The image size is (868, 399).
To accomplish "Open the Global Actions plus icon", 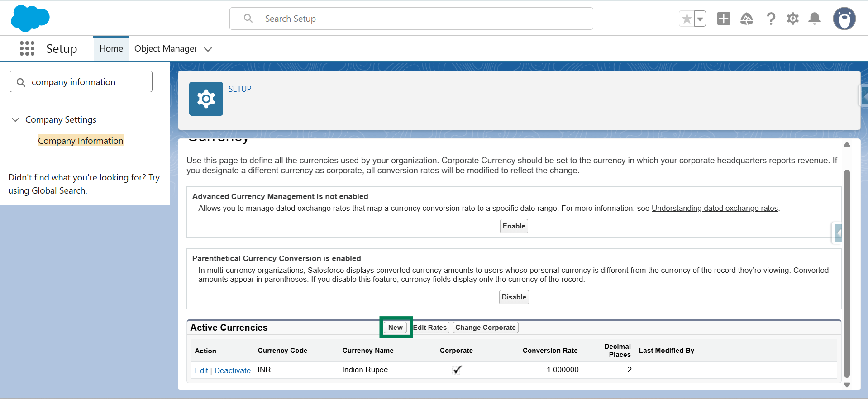I will (x=723, y=19).
